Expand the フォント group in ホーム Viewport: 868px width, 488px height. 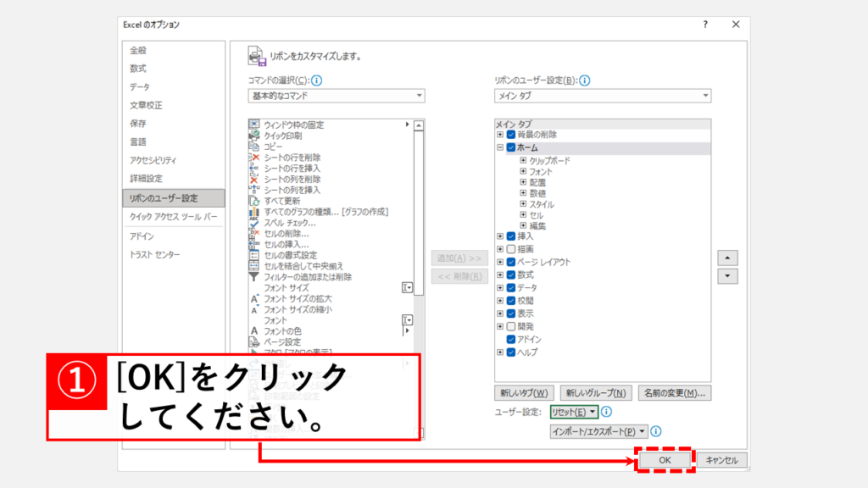coord(523,171)
